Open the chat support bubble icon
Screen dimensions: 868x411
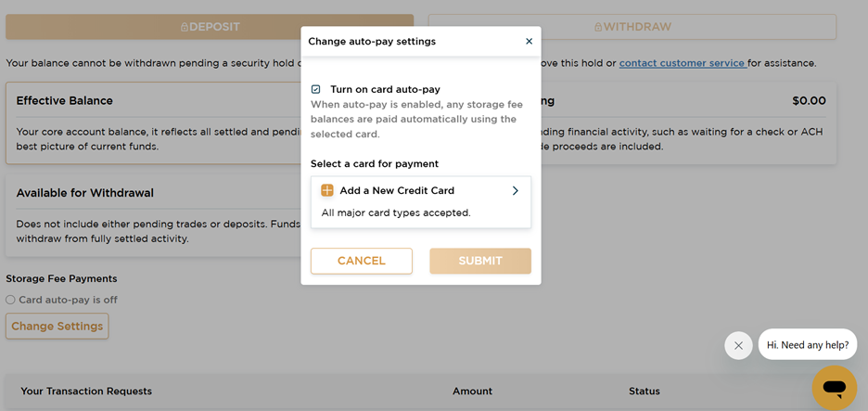pos(835,388)
